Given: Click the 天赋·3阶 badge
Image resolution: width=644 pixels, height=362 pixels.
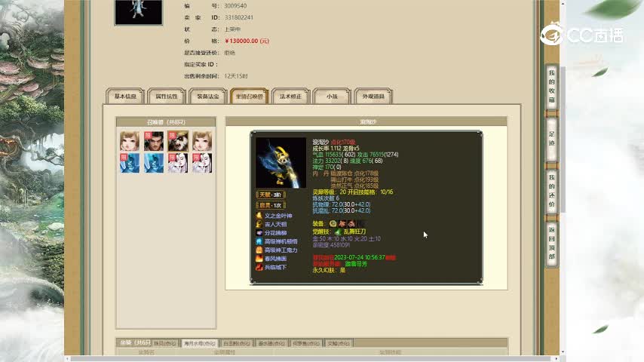Looking at the screenshot, I should pyautogui.click(x=270, y=195).
